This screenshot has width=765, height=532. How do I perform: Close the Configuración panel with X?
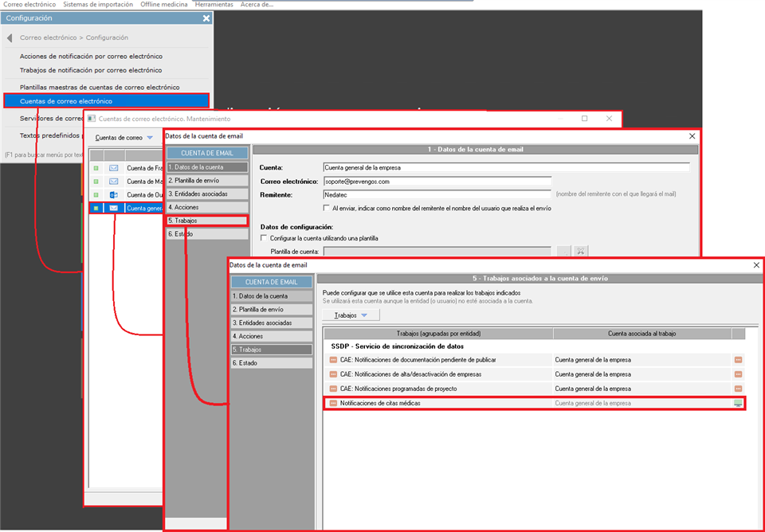pos(206,18)
